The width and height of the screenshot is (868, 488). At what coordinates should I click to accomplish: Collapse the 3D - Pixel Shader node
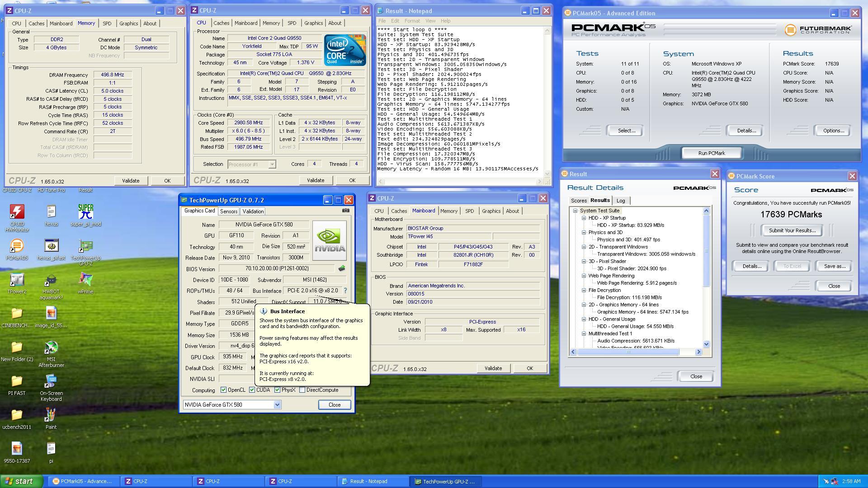tap(584, 262)
